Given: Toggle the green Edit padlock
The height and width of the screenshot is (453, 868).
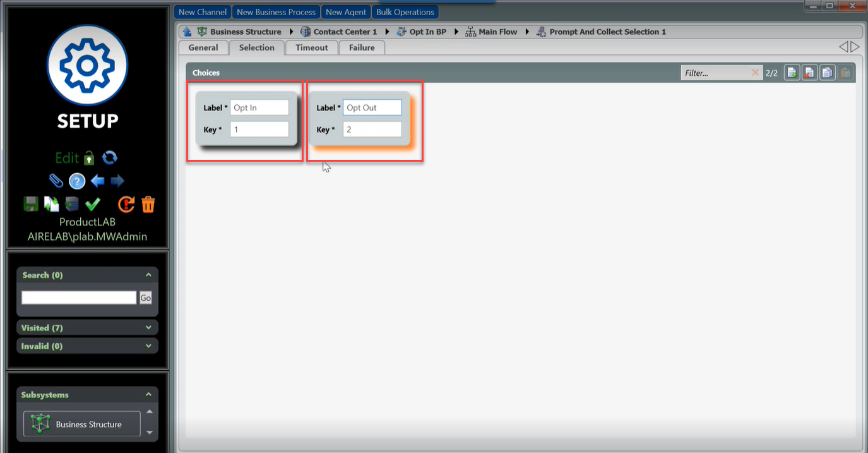Looking at the screenshot, I should pyautogui.click(x=89, y=157).
